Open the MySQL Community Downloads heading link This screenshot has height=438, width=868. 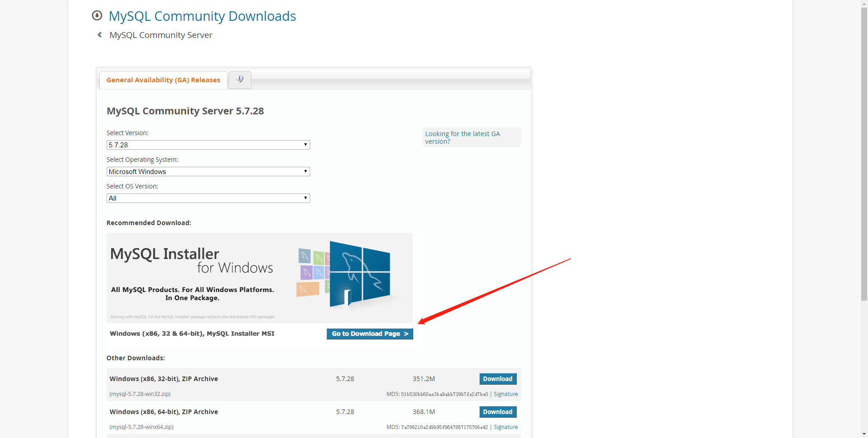(202, 16)
